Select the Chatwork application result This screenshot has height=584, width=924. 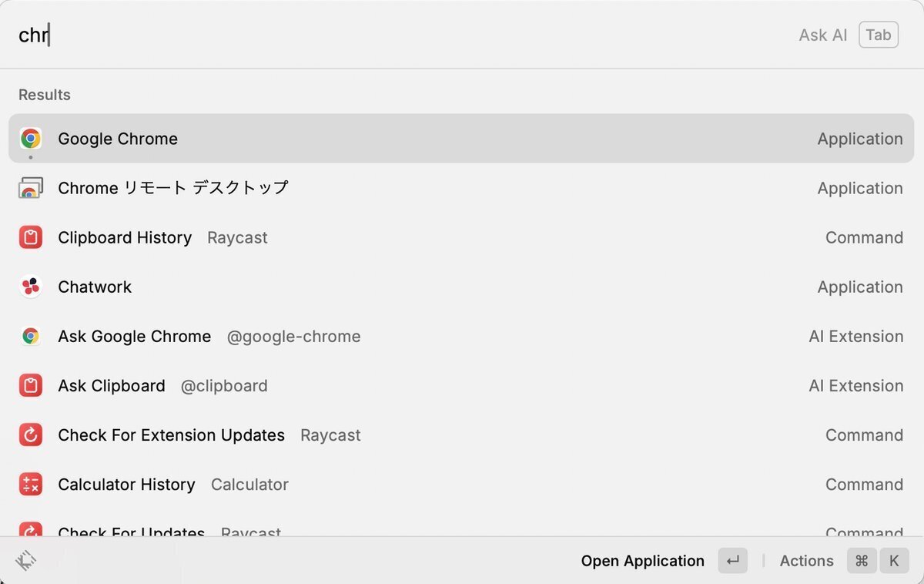(x=460, y=287)
